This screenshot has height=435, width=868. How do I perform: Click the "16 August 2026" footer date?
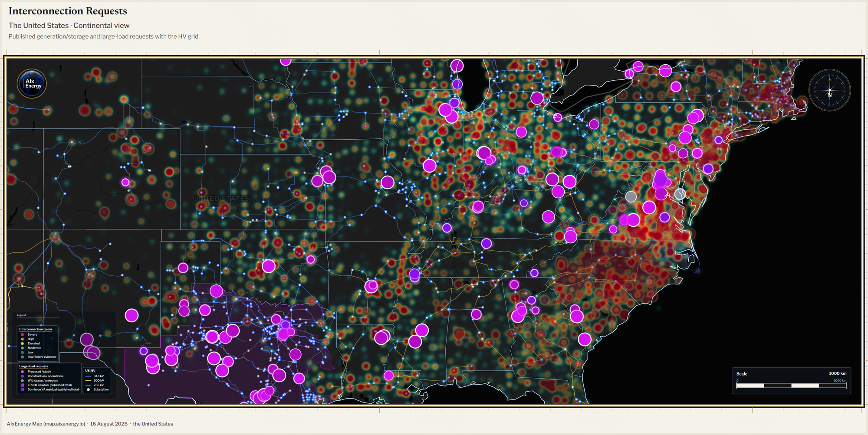coord(109,424)
